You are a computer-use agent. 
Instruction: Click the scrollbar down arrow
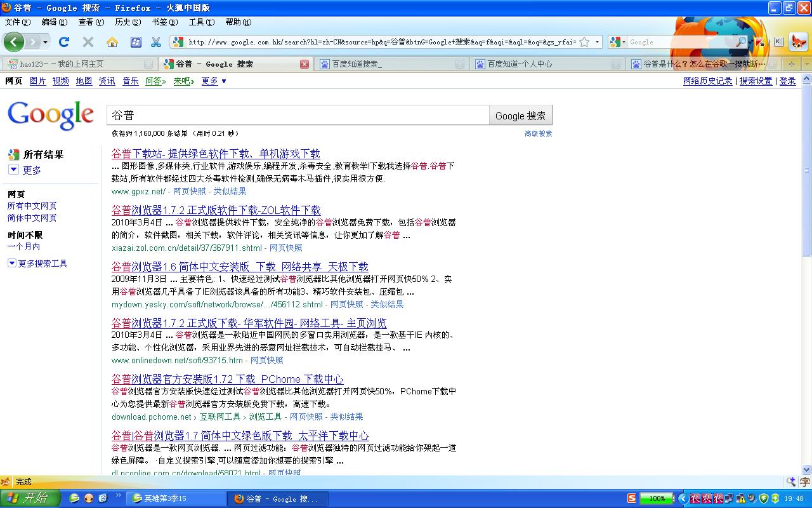[x=806, y=470]
